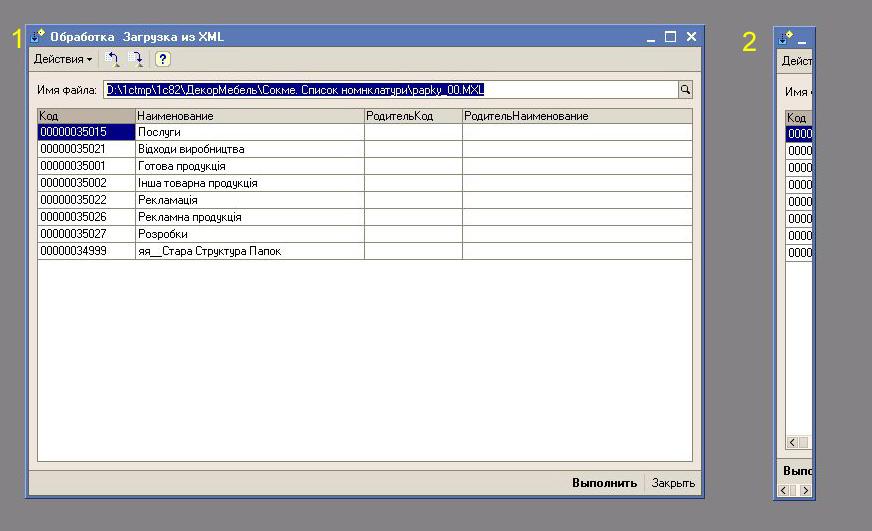Viewport: 872px width, 531px height.
Task: Select code cell 00000035021
Action: pos(86,149)
